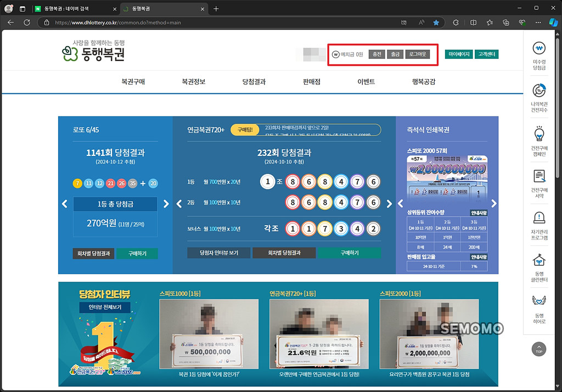Open 스피또2000 1등 interview thumbnail
This screenshot has height=392, width=562.
429,334
